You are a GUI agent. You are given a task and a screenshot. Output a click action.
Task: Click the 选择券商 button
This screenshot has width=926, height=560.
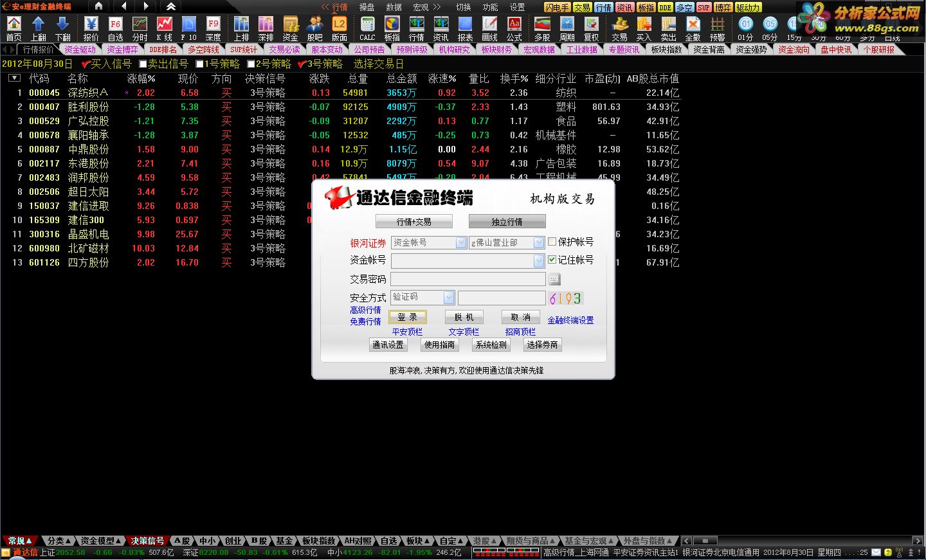pos(542,345)
